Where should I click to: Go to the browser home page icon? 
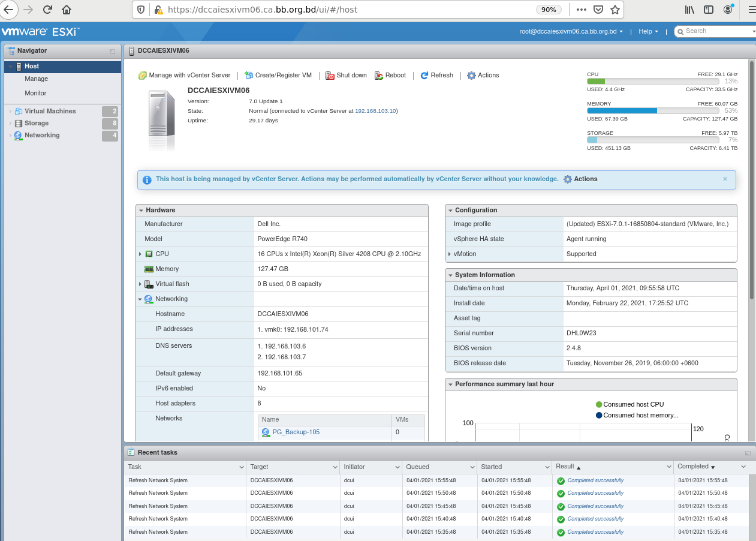coord(67,10)
